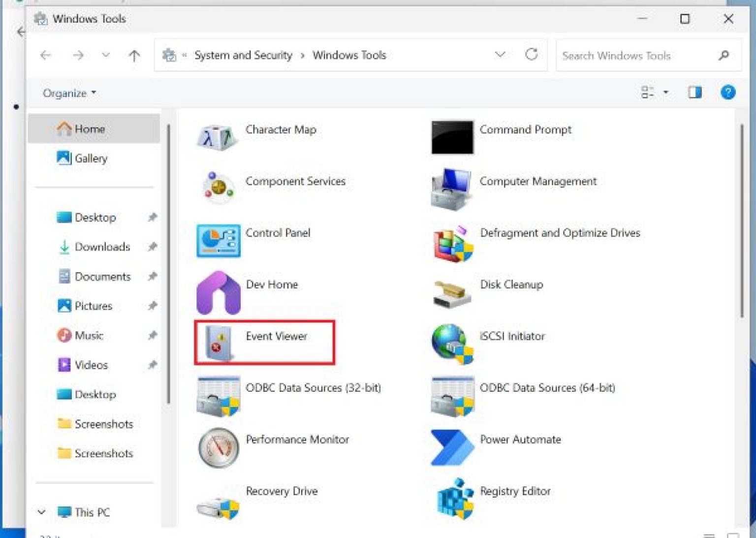Launch Command Prompt
The height and width of the screenshot is (538, 756).
click(525, 130)
